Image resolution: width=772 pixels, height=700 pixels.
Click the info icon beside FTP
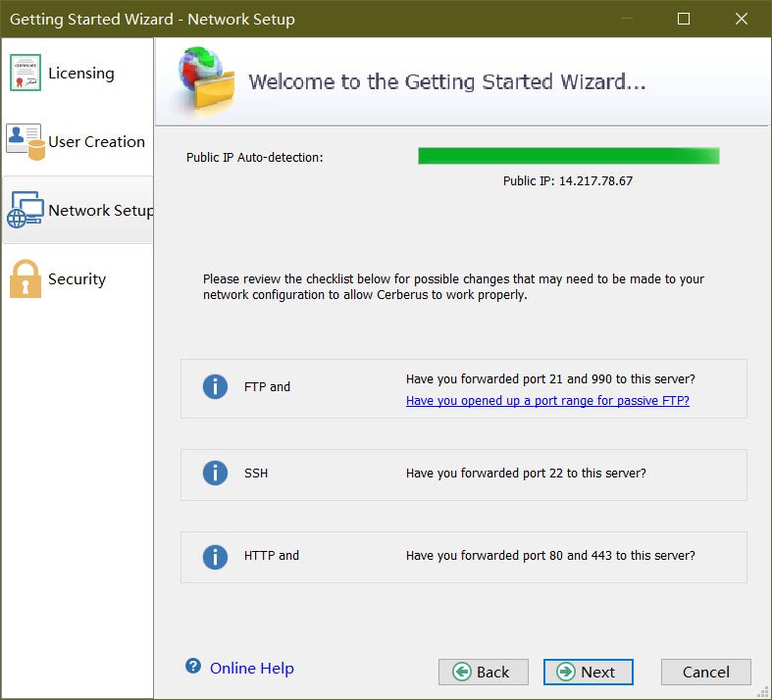(215, 386)
